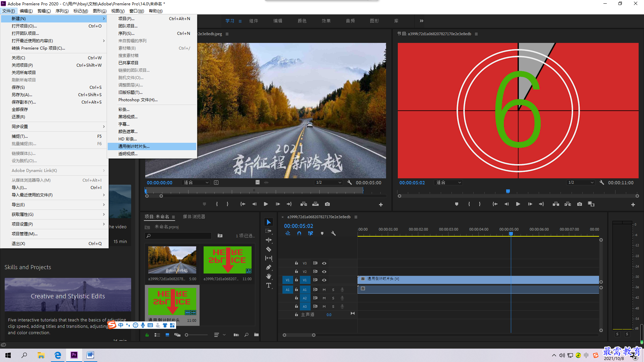
Task: Select the Slip tool
Action: [269, 258]
